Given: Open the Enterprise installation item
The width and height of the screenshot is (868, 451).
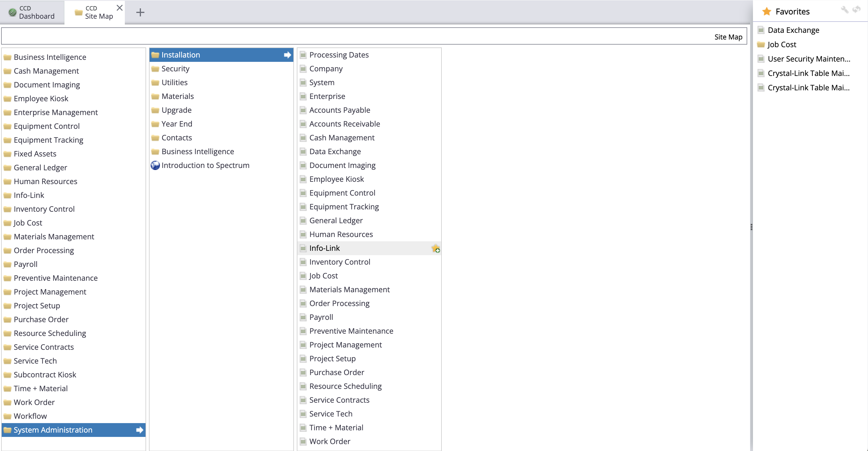Looking at the screenshot, I should coord(327,96).
